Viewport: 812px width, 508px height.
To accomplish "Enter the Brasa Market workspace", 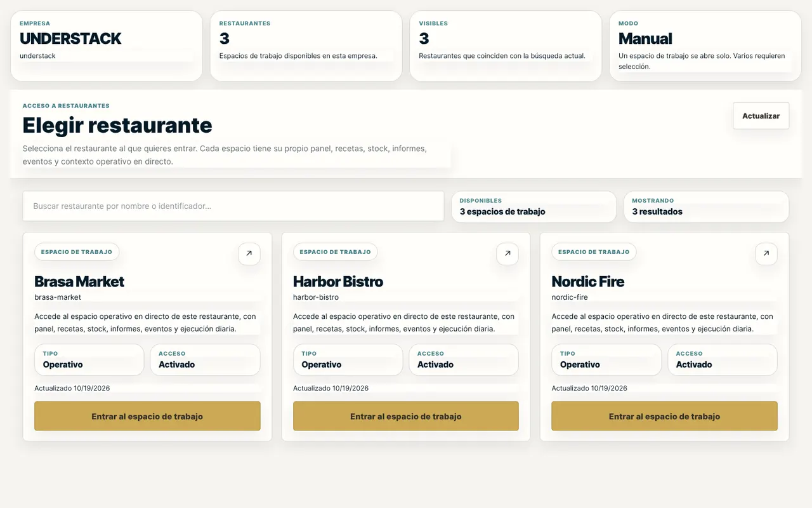I will click(x=147, y=416).
